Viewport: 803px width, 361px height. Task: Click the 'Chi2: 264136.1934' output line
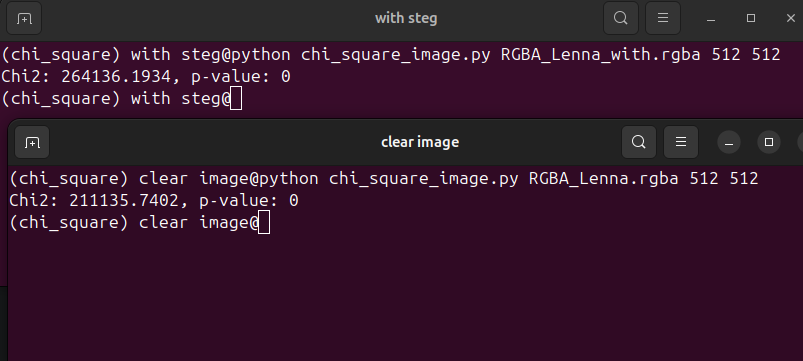[x=146, y=77]
